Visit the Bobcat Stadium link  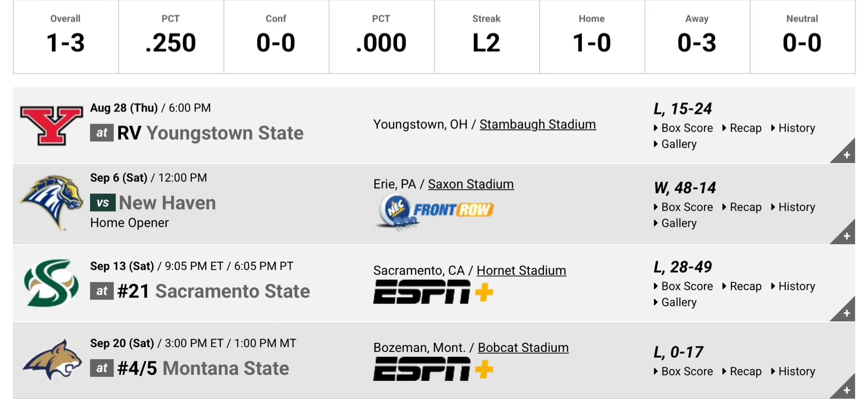coord(523,348)
